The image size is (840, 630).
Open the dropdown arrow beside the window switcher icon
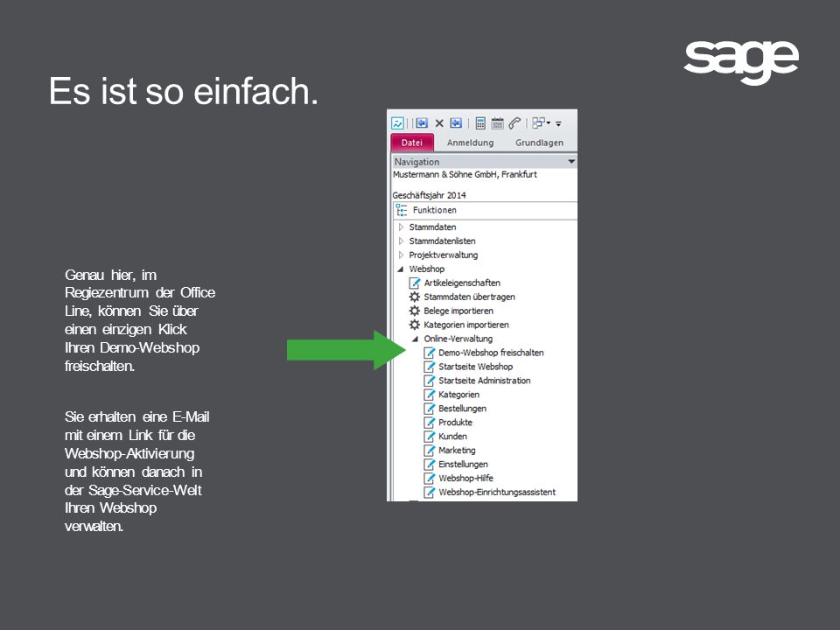coord(548,123)
